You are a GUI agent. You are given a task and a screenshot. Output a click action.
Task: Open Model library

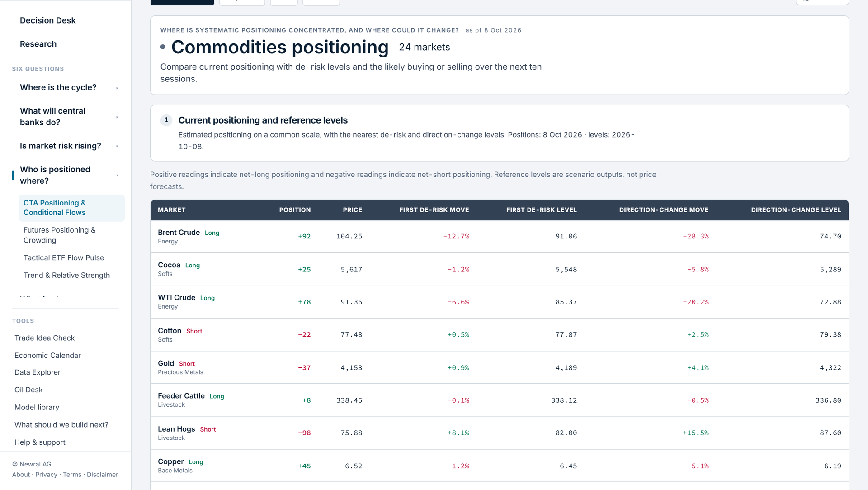point(37,407)
